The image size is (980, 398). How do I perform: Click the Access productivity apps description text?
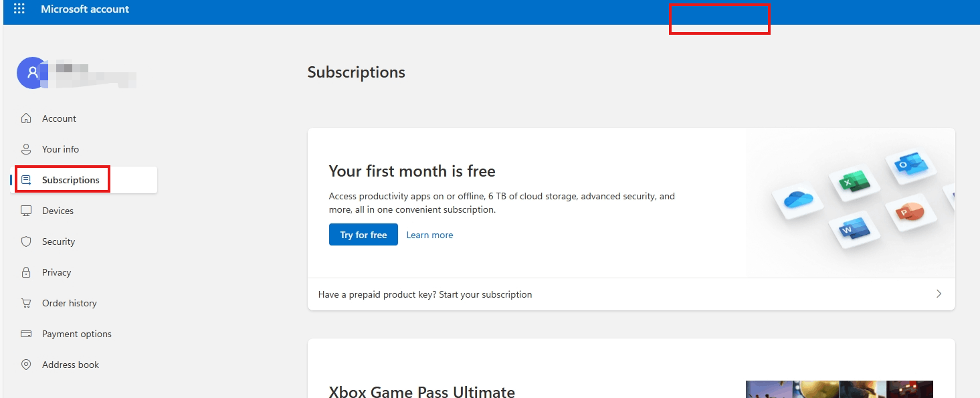coord(502,203)
